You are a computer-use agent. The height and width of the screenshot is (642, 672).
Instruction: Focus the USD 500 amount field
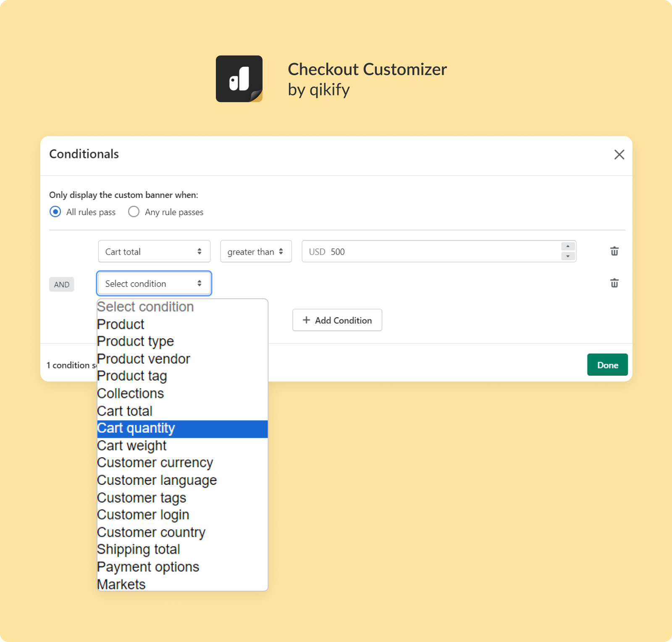pos(431,251)
